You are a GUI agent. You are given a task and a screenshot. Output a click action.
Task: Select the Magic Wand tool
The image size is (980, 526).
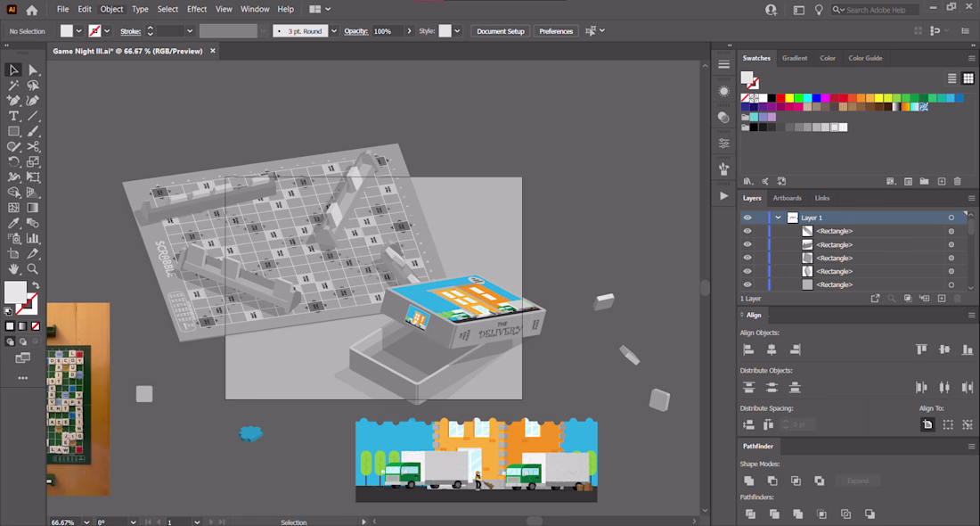coord(13,85)
